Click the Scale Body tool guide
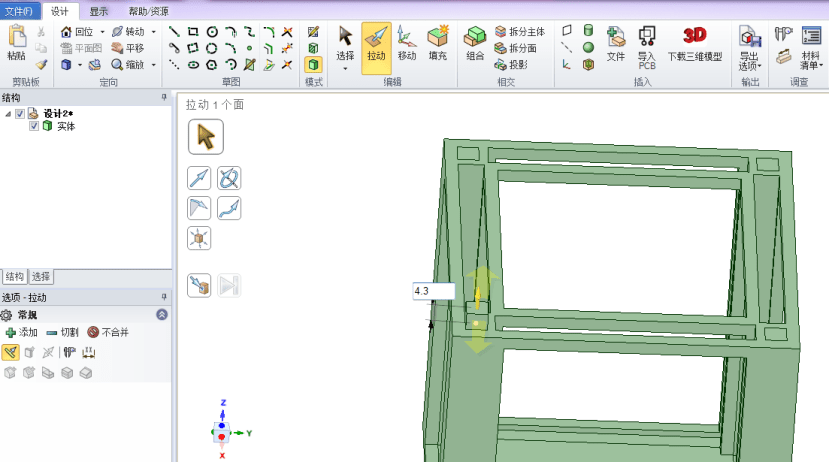The image size is (829, 462). click(199, 238)
